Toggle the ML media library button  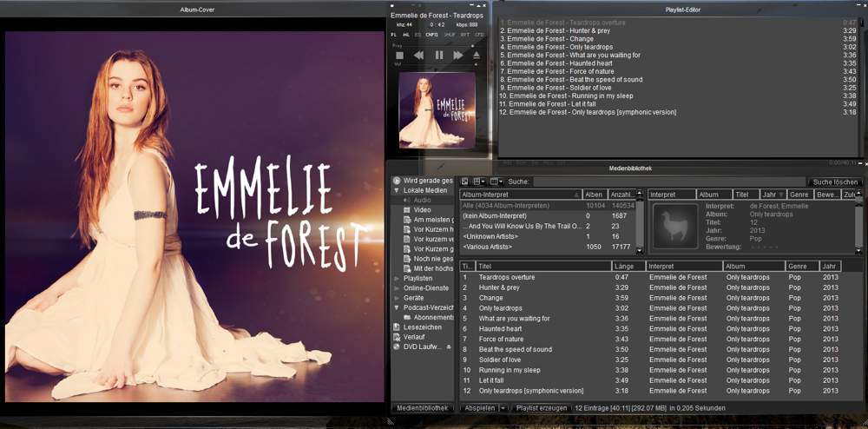[x=405, y=35]
